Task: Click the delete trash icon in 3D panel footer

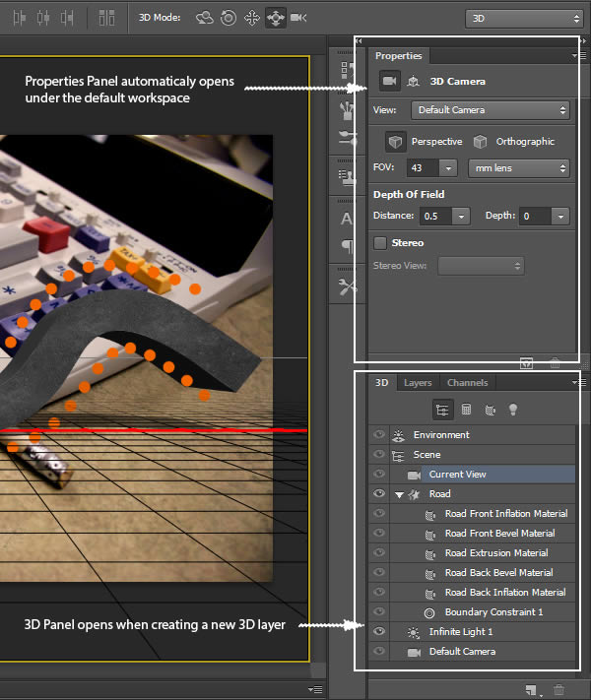Action: [558, 690]
